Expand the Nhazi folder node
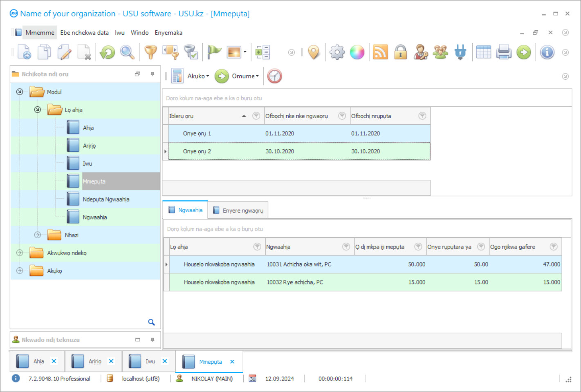The height and width of the screenshot is (392, 581). coord(38,235)
